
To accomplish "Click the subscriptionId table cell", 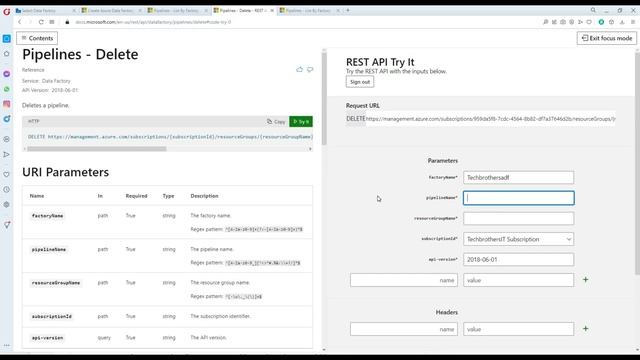I will point(51,316).
